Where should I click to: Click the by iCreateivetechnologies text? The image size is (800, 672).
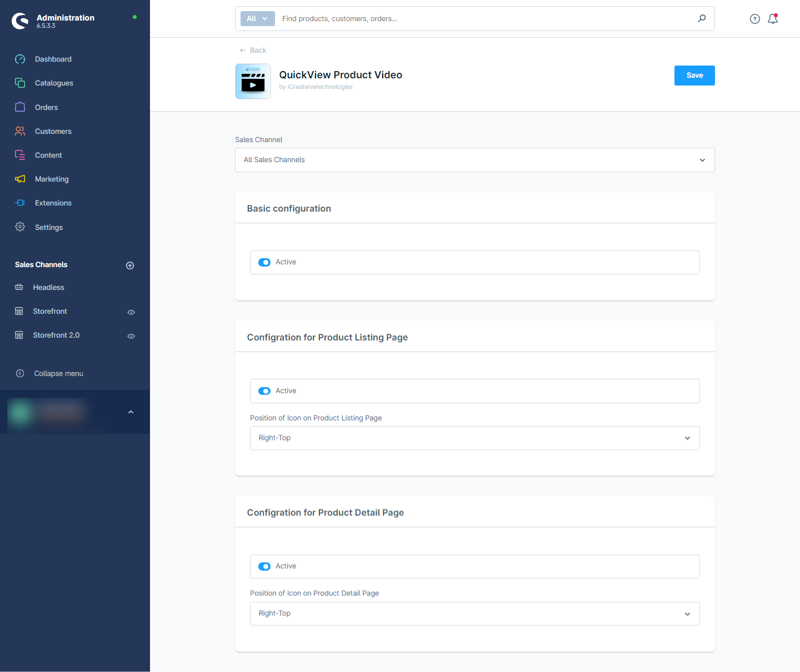click(x=316, y=87)
